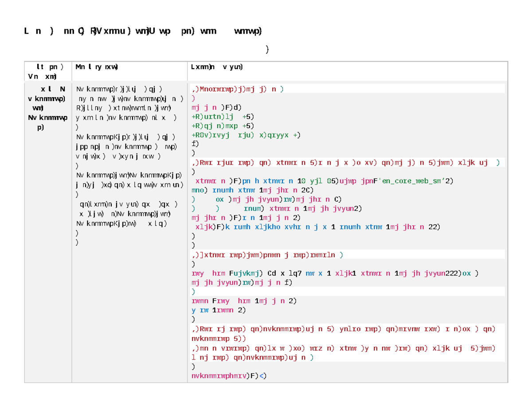This screenshot has width=532, height=411.
Task: Select the number '10' in the code block
Action: point(302,181)
